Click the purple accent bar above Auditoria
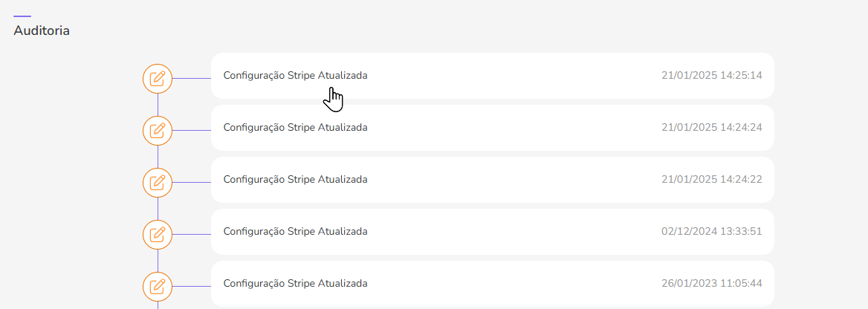This screenshot has width=868, height=309. click(22, 16)
